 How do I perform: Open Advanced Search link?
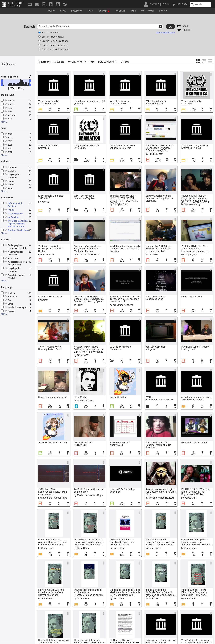[x=165, y=32]
